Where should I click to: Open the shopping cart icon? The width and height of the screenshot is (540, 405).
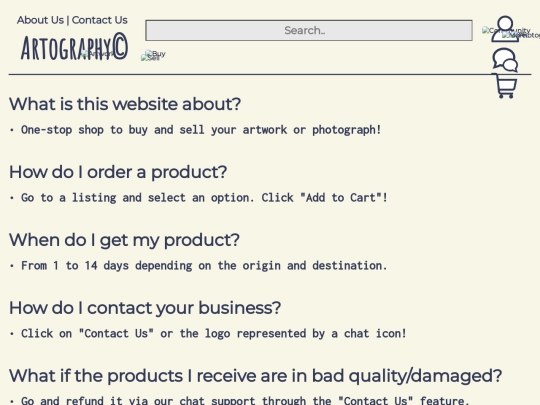click(505, 86)
